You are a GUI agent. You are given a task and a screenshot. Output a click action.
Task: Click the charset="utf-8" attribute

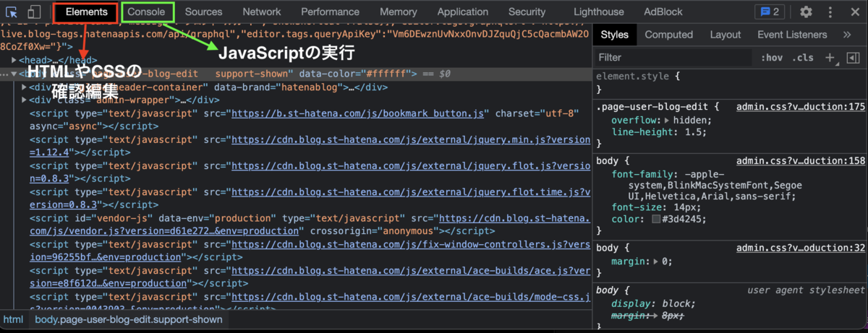pyautogui.click(x=537, y=114)
